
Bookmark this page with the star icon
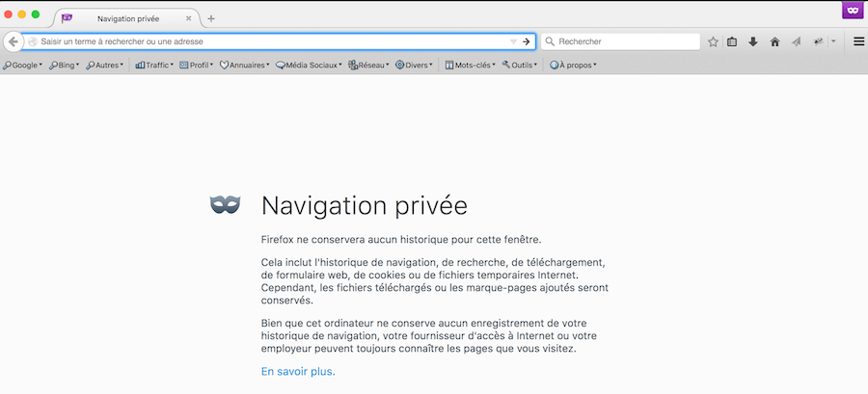pos(713,41)
